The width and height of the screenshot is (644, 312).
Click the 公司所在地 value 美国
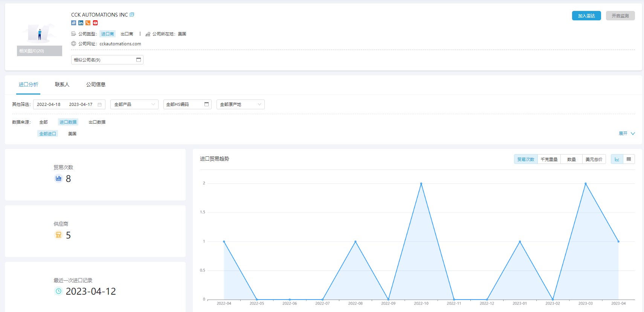[182, 34]
